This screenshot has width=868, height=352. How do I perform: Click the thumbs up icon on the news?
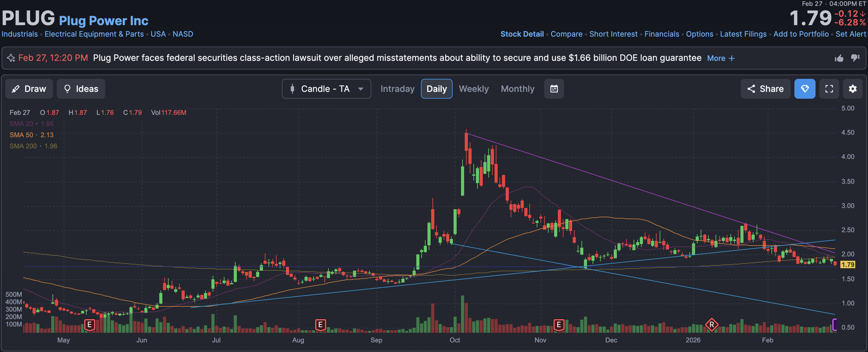(x=839, y=58)
